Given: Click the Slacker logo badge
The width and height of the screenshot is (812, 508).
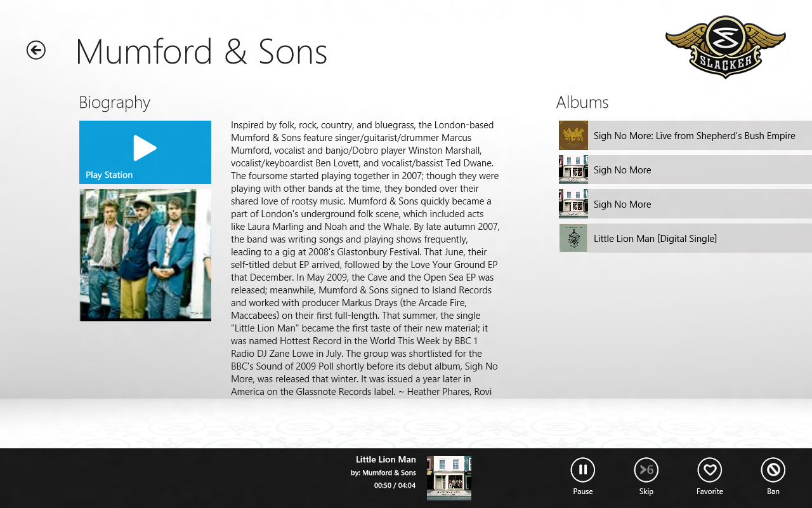Looking at the screenshot, I should click(x=726, y=47).
